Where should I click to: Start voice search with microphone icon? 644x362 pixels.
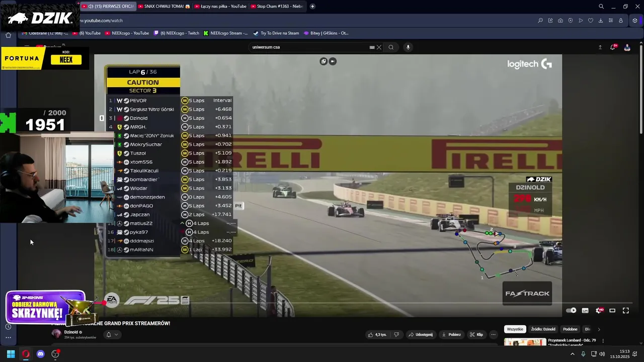(408, 47)
